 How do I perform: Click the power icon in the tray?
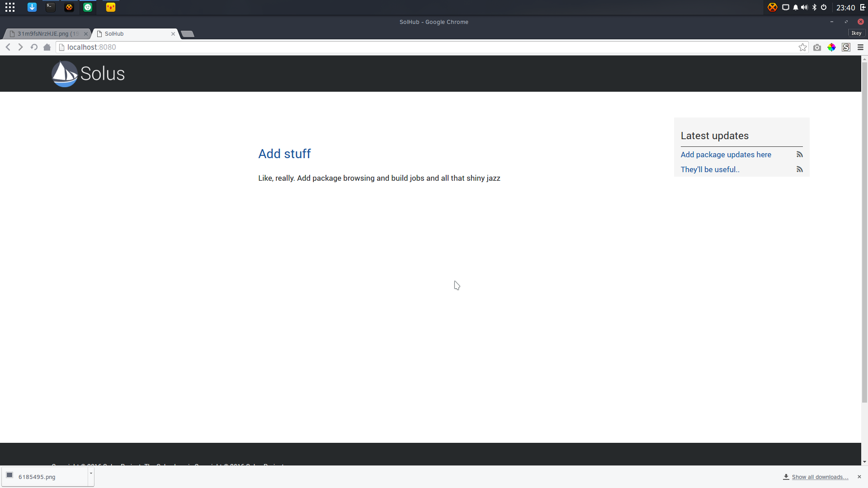point(824,7)
